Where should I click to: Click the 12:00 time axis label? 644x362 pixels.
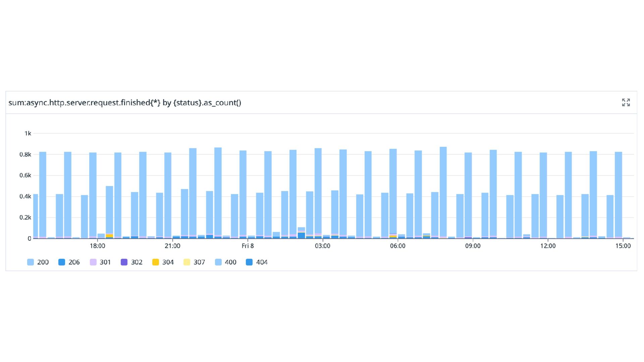coord(548,246)
